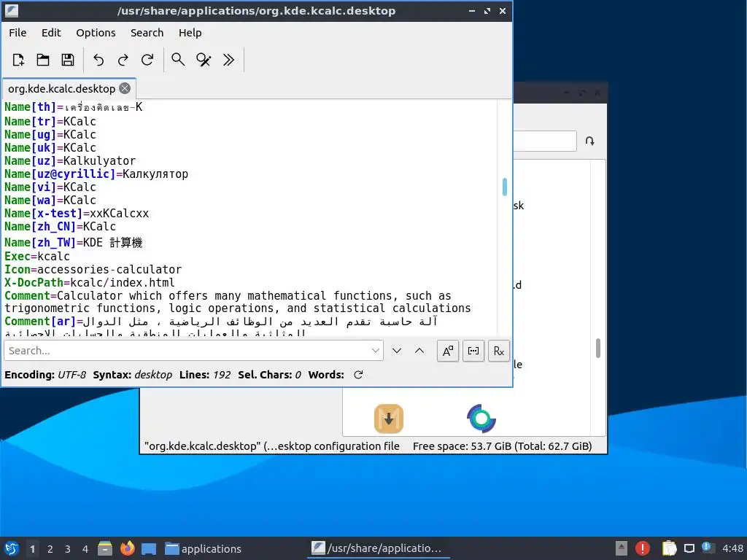Viewport: 747px width, 560px height.
Task: Open the removable media eject tray icon
Action: [x=622, y=548]
